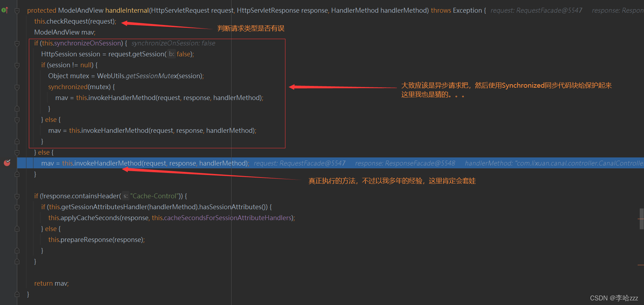Click fold marker at the final closing brace
This screenshot has height=305, width=644.
click(17, 294)
